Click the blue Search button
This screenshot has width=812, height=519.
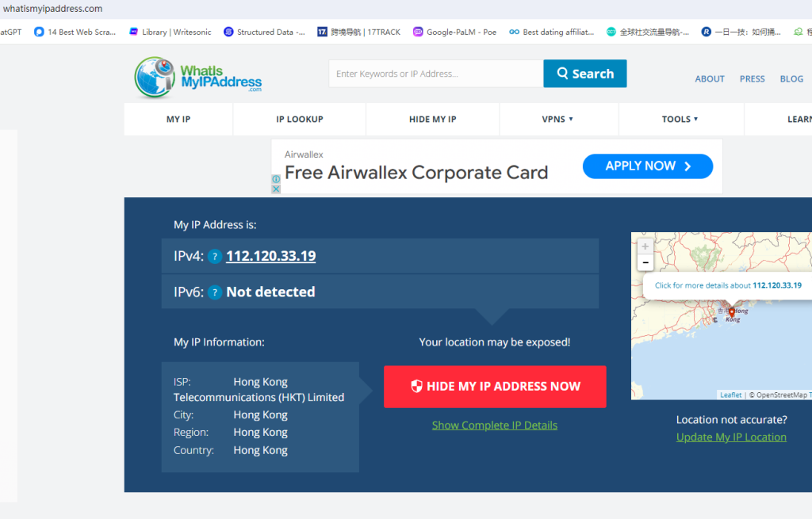(x=584, y=74)
